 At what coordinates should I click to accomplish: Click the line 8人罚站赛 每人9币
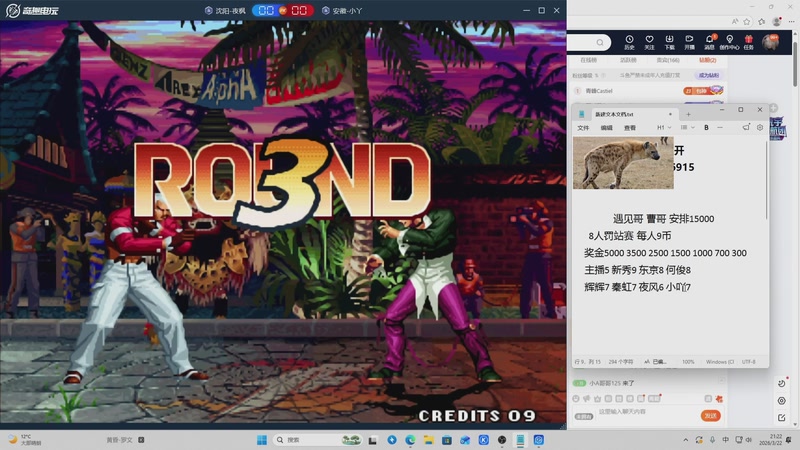pyautogui.click(x=630, y=236)
